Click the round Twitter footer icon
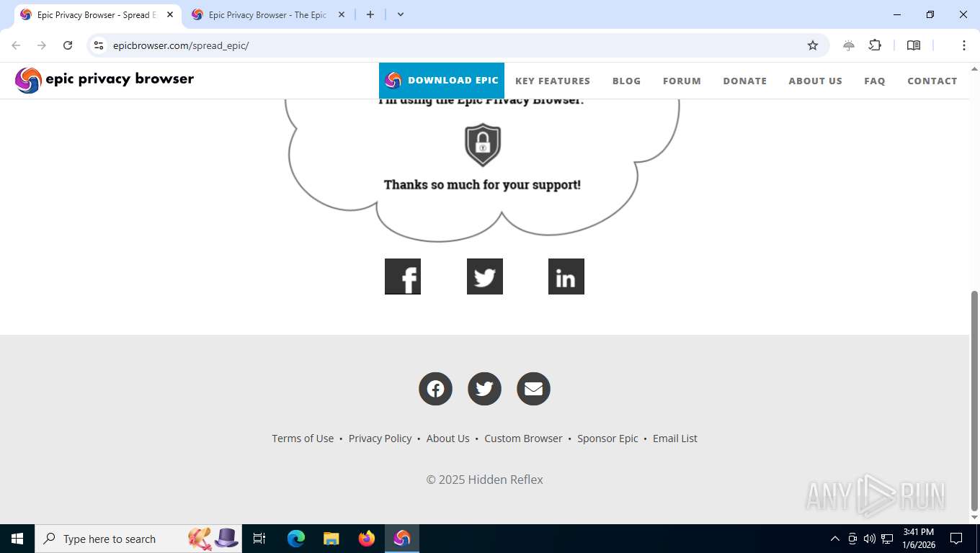980x553 pixels. (x=484, y=389)
